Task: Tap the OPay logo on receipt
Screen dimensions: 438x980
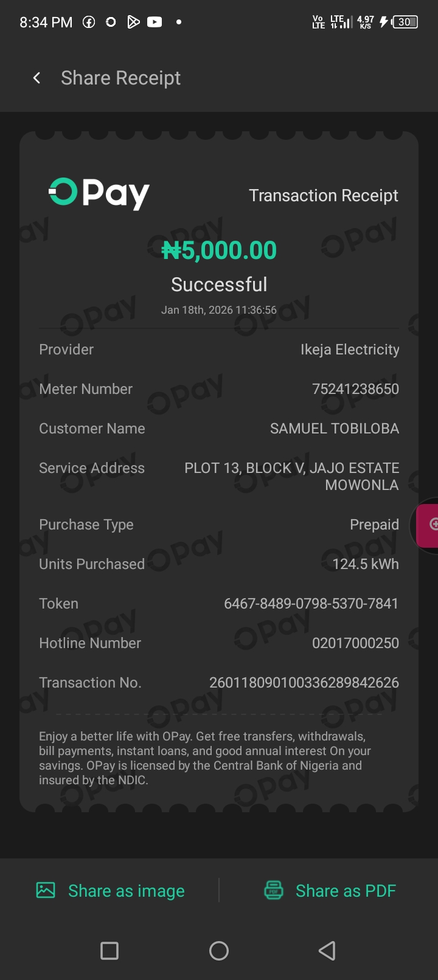Action: (x=99, y=194)
